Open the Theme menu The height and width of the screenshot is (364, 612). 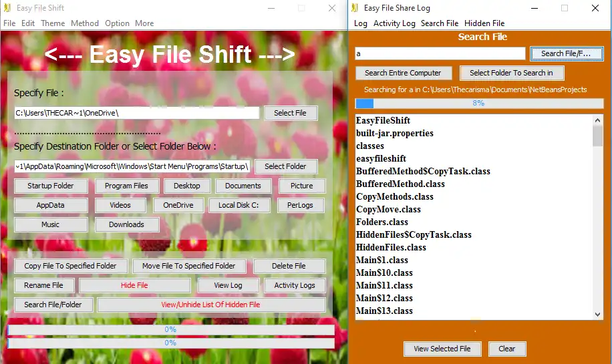pos(53,23)
